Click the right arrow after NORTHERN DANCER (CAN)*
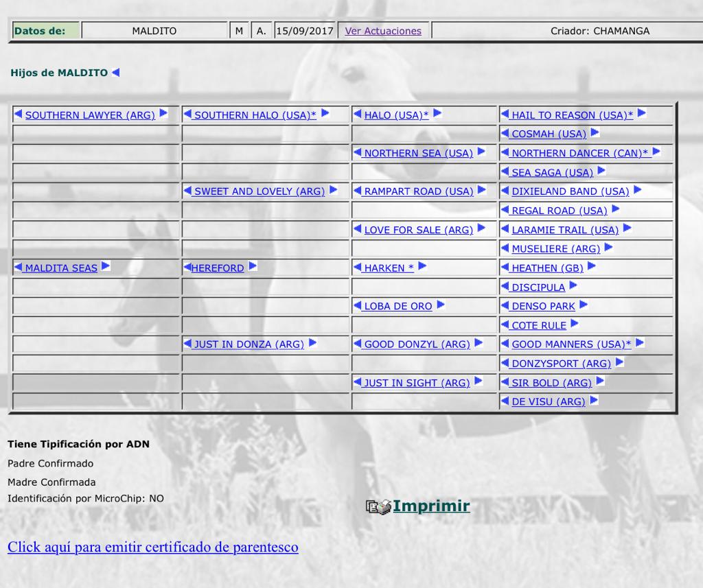This screenshot has height=588, width=703. [x=656, y=152]
